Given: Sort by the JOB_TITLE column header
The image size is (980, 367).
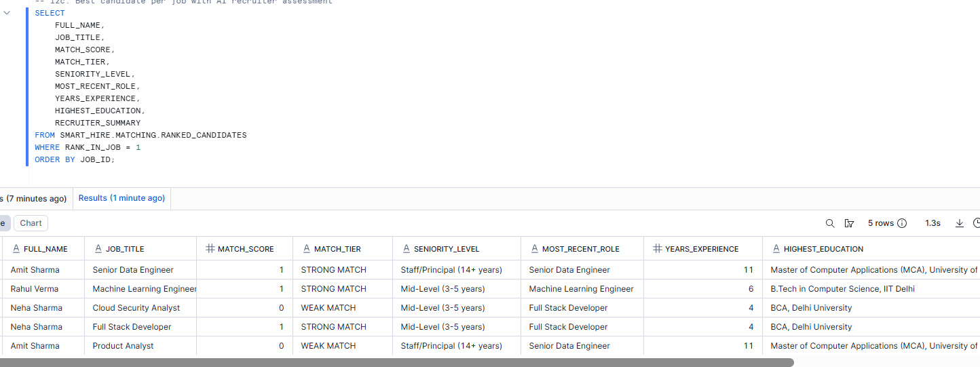Looking at the screenshot, I should [125, 249].
